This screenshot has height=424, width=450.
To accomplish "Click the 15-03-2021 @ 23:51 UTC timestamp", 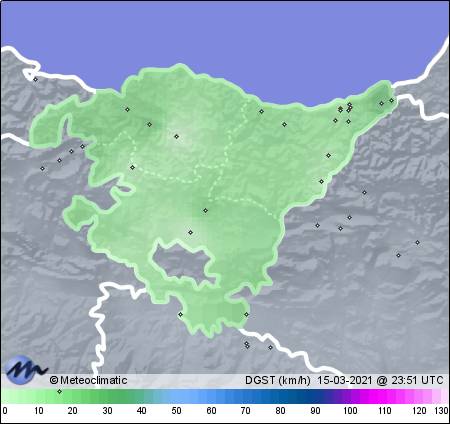I will tap(380, 380).
